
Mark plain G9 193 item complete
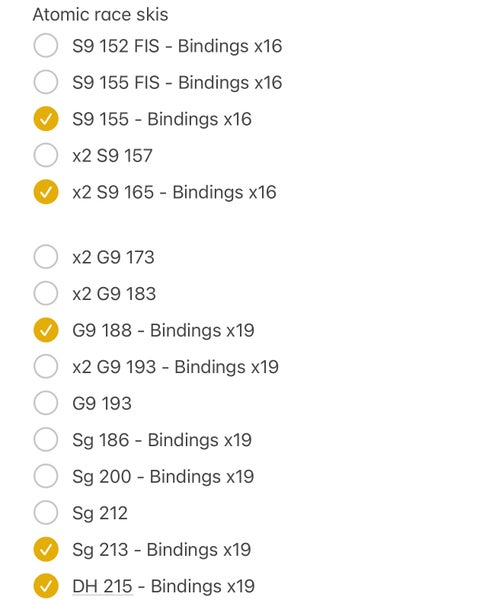[x=46, y=403]
